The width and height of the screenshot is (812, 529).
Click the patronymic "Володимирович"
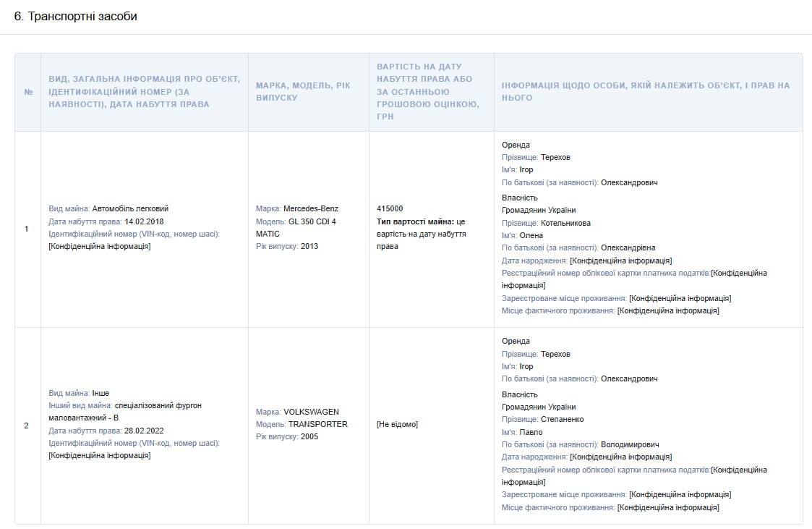coord(630,444)
